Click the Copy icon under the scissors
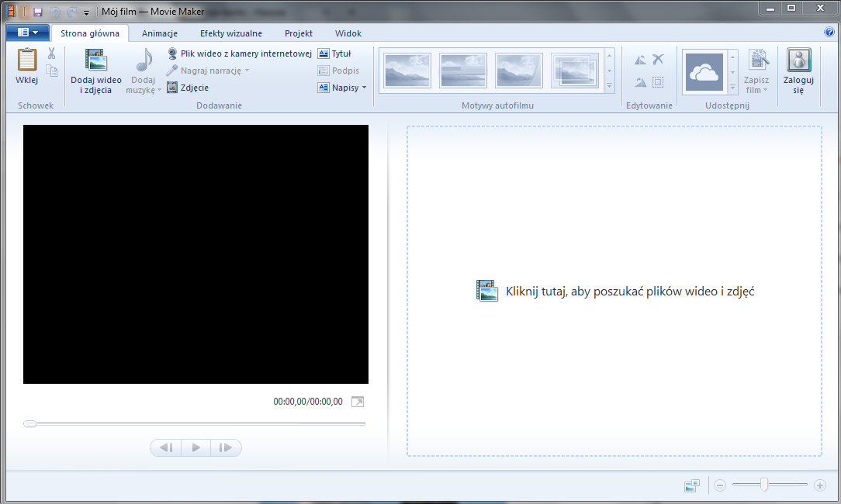841x504 pixels. [51, 71]
